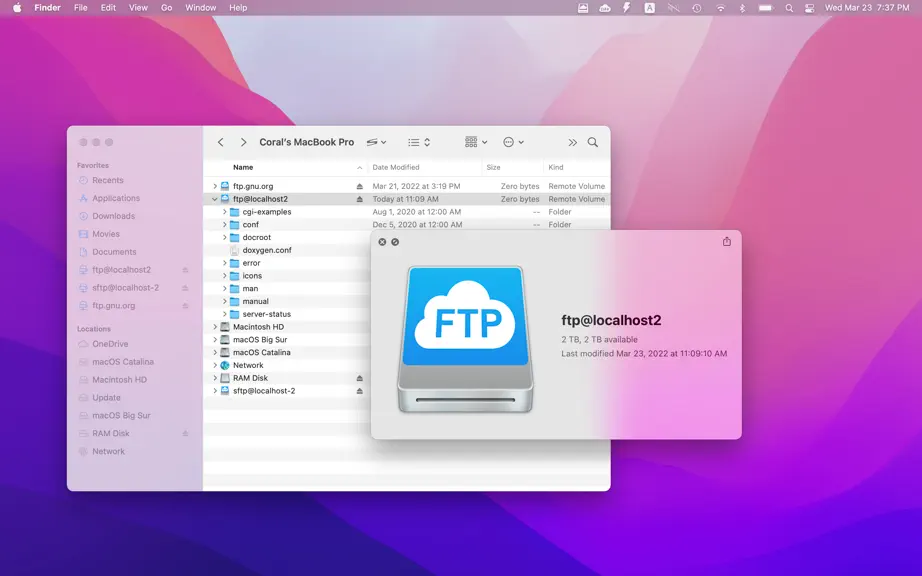Screen dimensions: 922x576
Task: Expand the cgi-examples folder
Action: [225, 212]
